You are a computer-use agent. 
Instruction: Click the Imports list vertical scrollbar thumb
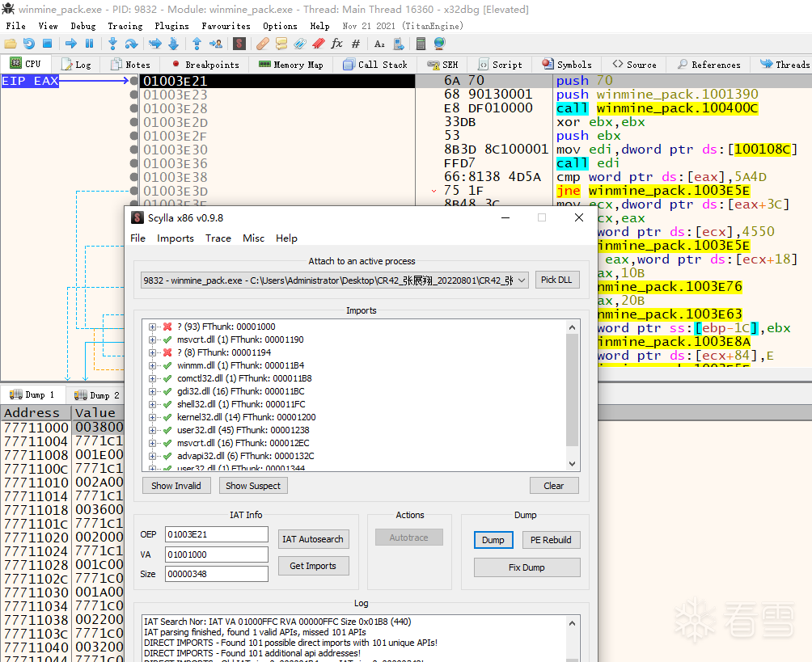[573, 390]
